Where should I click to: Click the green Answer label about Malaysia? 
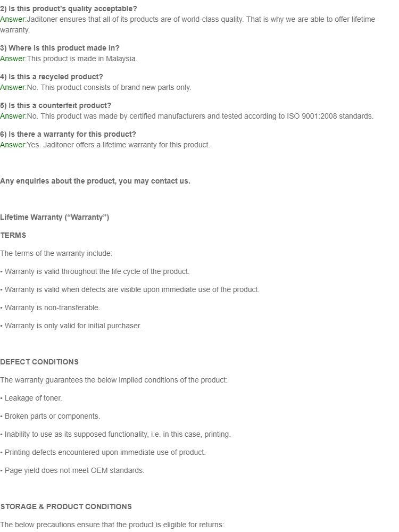coord(13,59)
